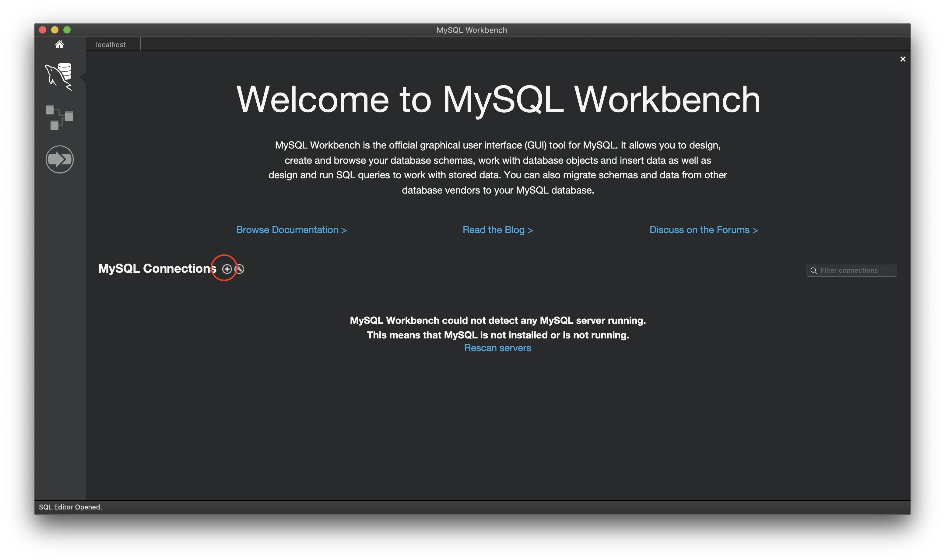Open the MySQL connections dolphin sidebar view
This screenshot has width=945, height=560.
tap(59, 77)
